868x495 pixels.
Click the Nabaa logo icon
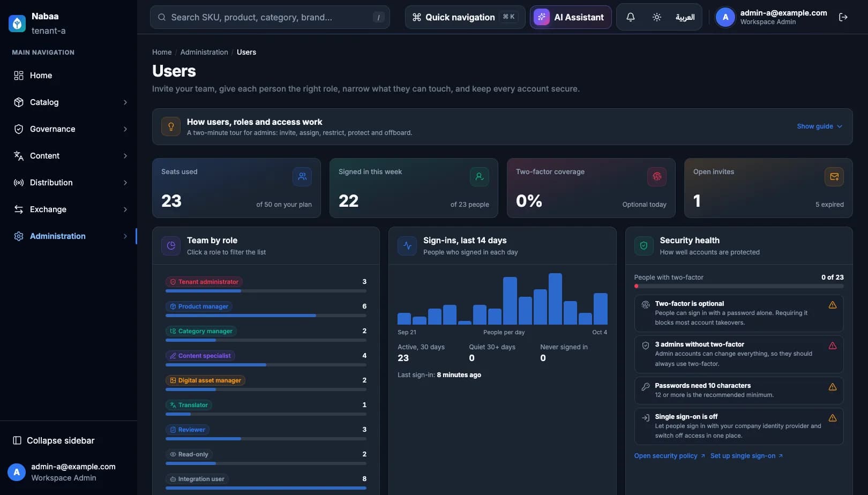point(17,23)
